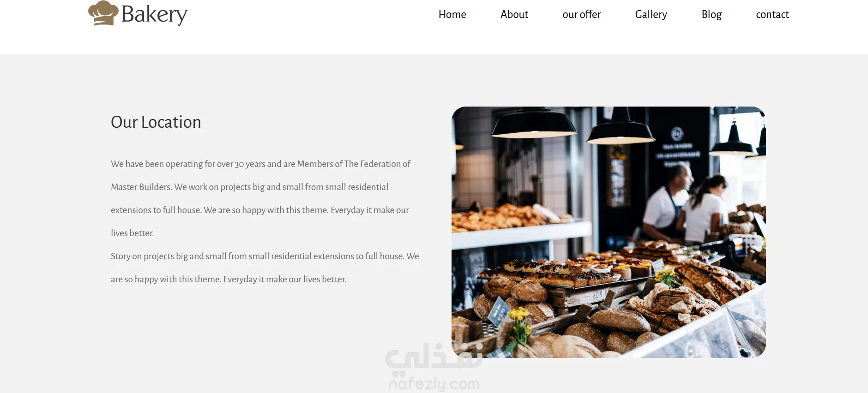
Task: Select the our offer nav link
Action: [581, 14]
